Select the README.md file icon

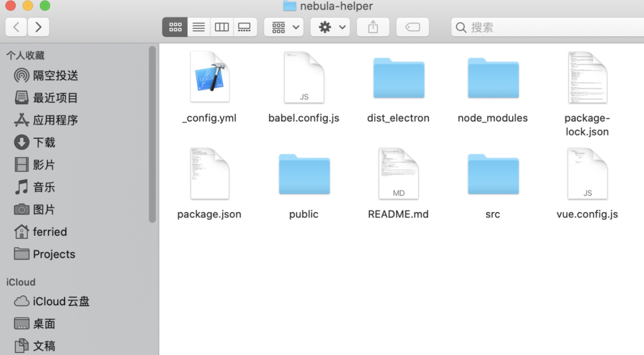point(398,174)
